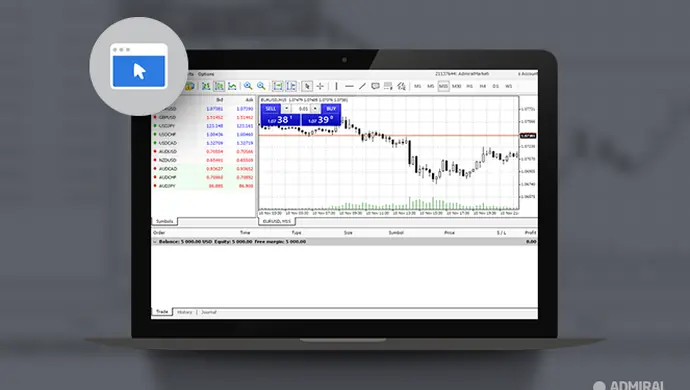The image size is (690, 390).
Task: Collapse the Balance summary row arrow
Action: tap(154, 242)
